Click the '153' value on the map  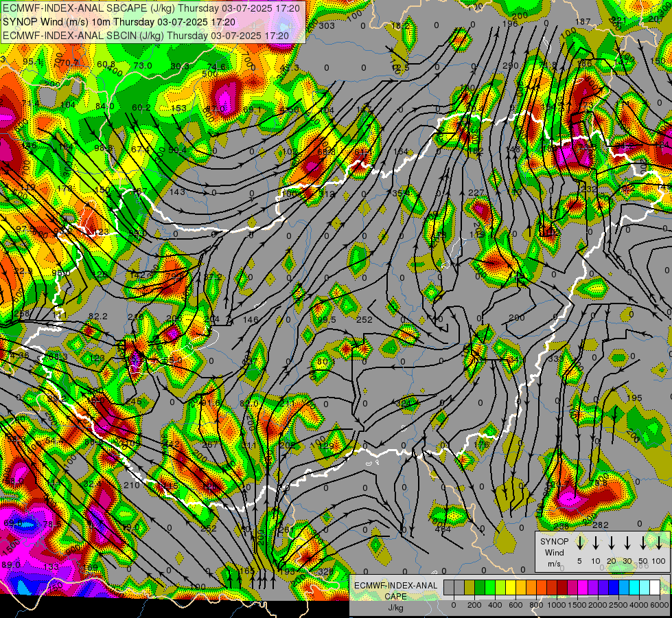pyautogui.click(x=178, y=108)
